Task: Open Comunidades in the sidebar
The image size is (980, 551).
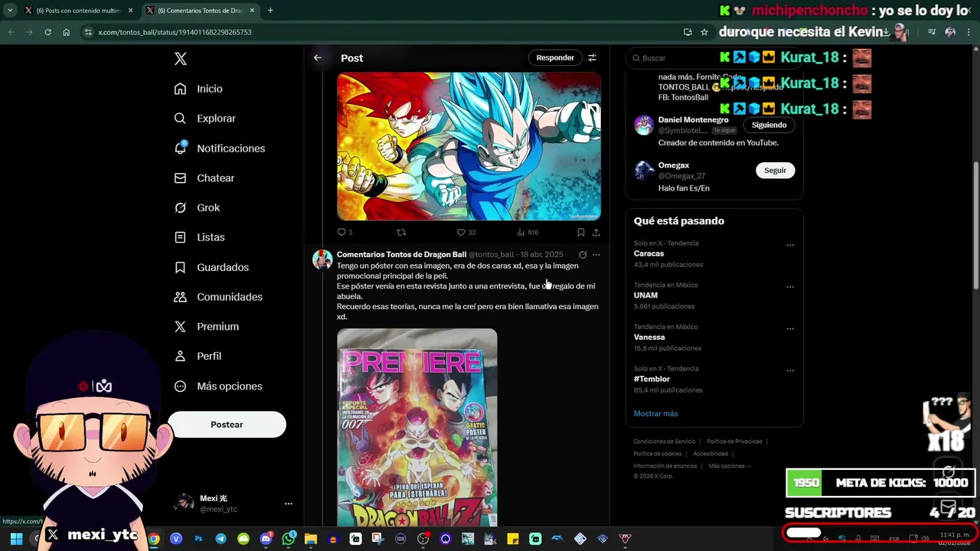Action: point(218,297)
